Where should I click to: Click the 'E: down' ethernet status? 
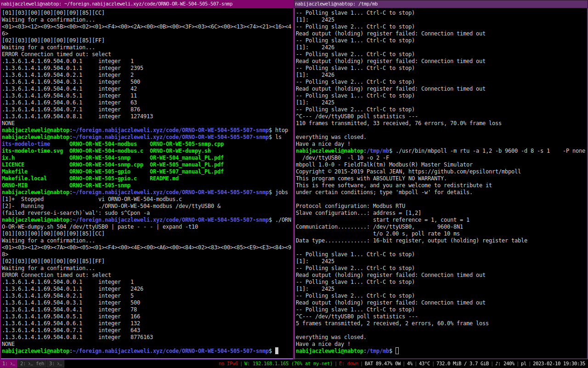(x=348, y=363)
